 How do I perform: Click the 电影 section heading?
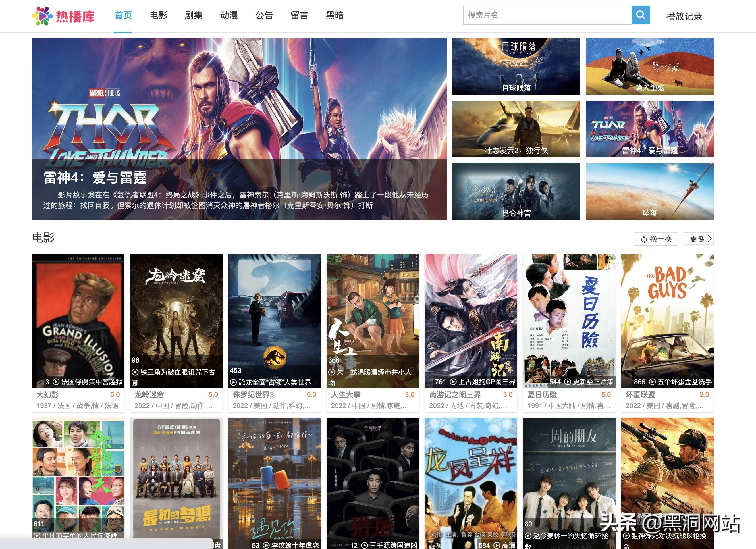click(43, 238)
